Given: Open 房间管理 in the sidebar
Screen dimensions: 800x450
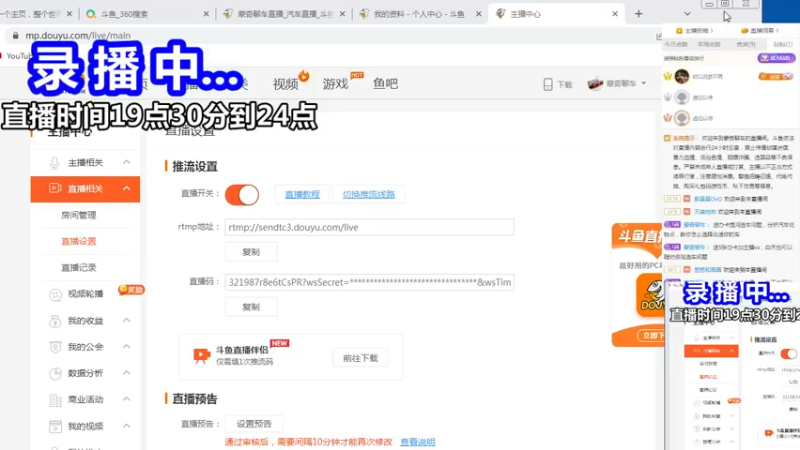Looking at the screenshot, I should pyautogui.click(x=79, y=215).
